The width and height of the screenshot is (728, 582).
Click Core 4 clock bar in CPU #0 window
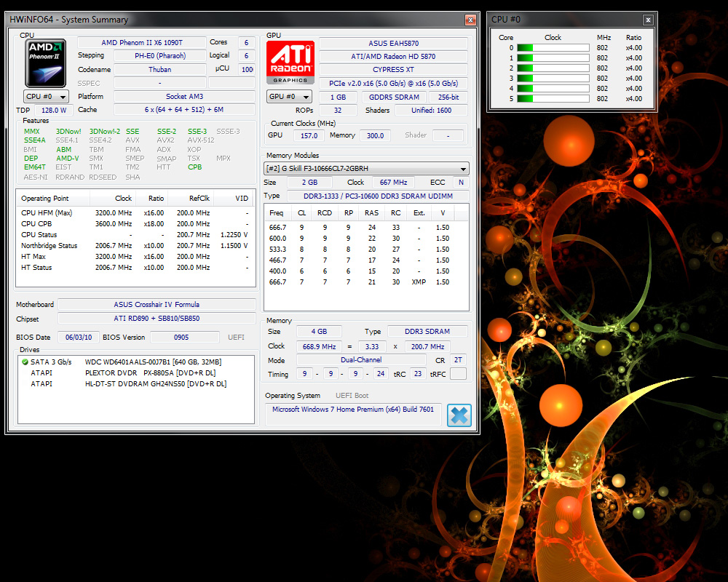tap(553, 89)
